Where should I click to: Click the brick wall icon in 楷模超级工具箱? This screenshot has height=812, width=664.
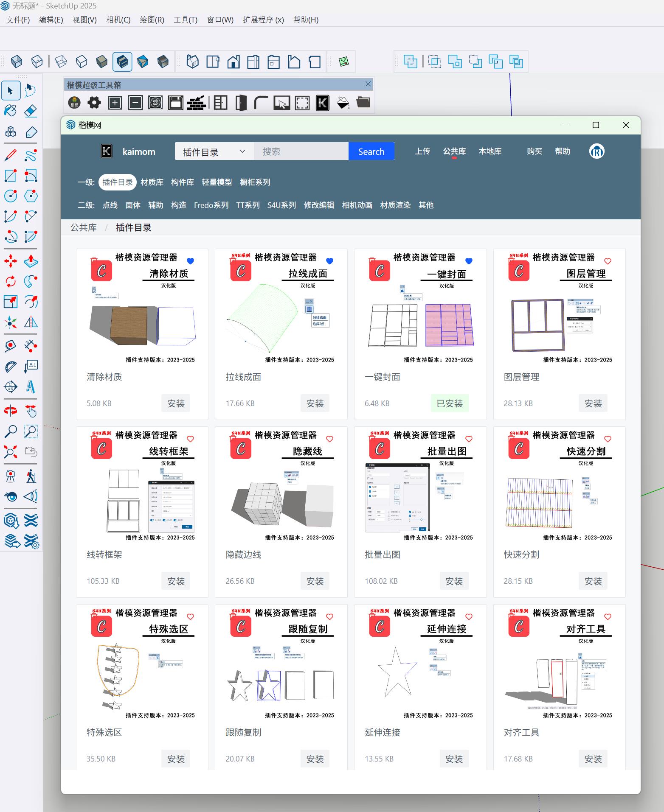[x=196, y=103]
